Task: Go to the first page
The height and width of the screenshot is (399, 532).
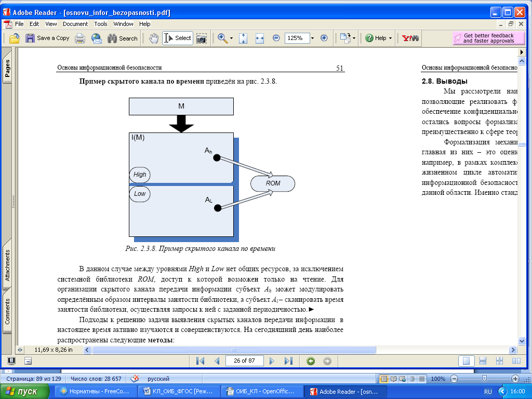Action: [201, 361]
